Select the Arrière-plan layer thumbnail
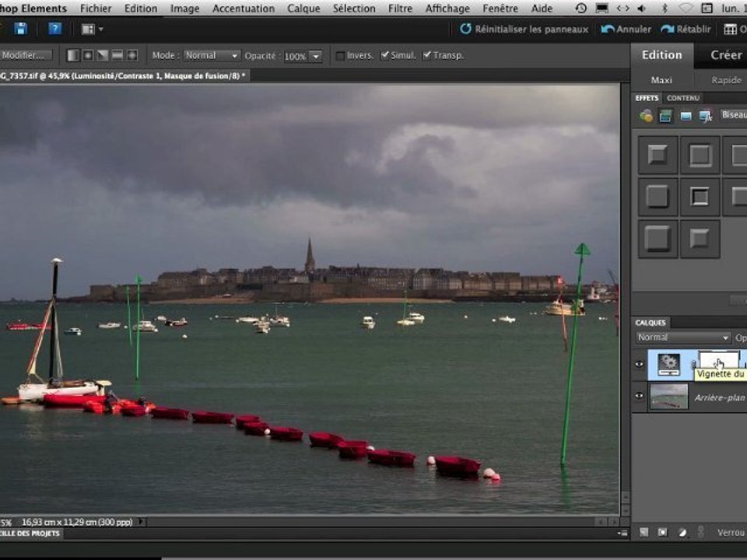Image resolution: width=747 pixels, height=560 pixels. coord(668,396)
